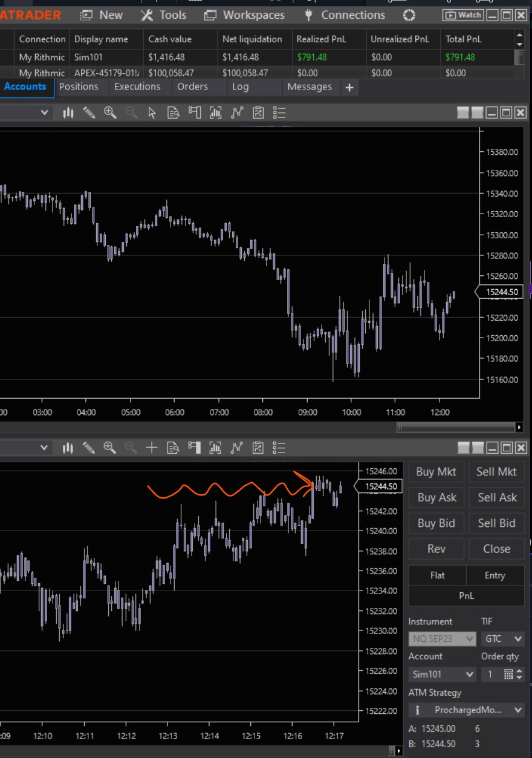Click the Buy Mkt button
Viewport: 532px width, 758px height.
(x=436, y=472)
